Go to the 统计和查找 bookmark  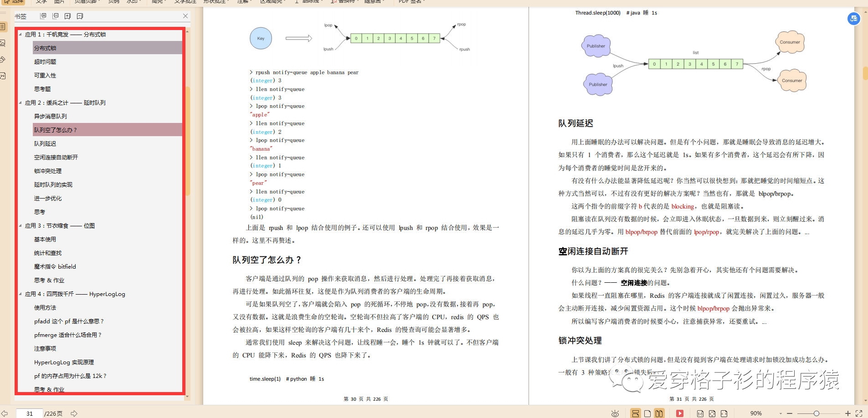coord(48,253)
